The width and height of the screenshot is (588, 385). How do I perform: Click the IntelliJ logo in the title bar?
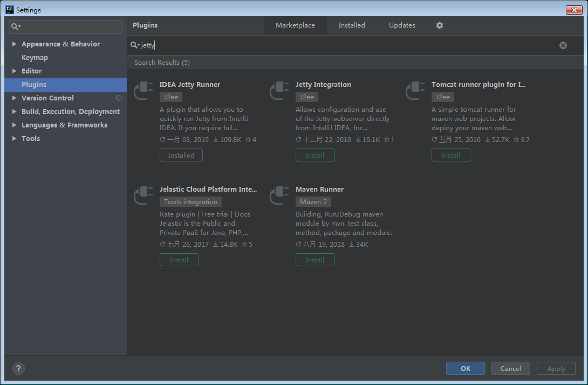pos(9,9)
